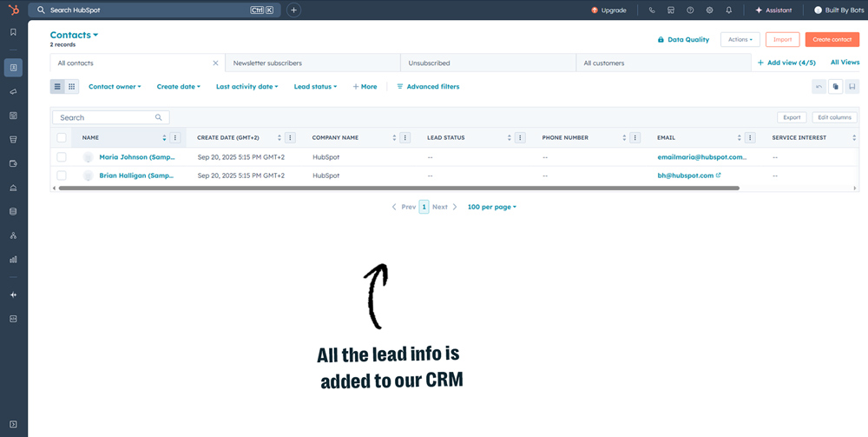868x437 pixels.
Task: Open the calling phone icon
Action: pyautogui.click(x=652, y=10)
